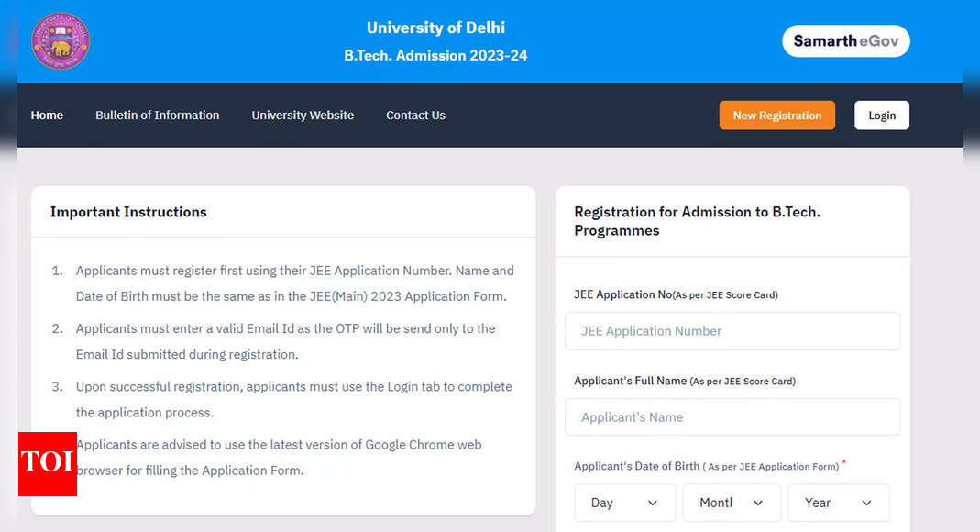This screenshot has height=532, width=980.
Task: Click the Samarth eGov logo badge
Action: pyautogui.click(x=845, y=41)
